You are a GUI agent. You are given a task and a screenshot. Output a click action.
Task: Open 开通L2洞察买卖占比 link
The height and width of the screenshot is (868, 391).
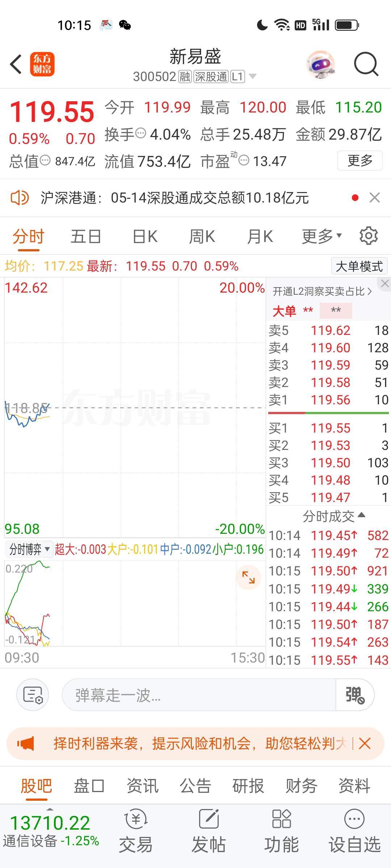[322, 291]
